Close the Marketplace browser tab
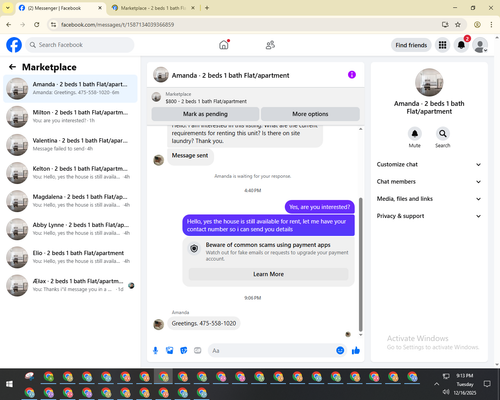 click(x=193, y=8)
